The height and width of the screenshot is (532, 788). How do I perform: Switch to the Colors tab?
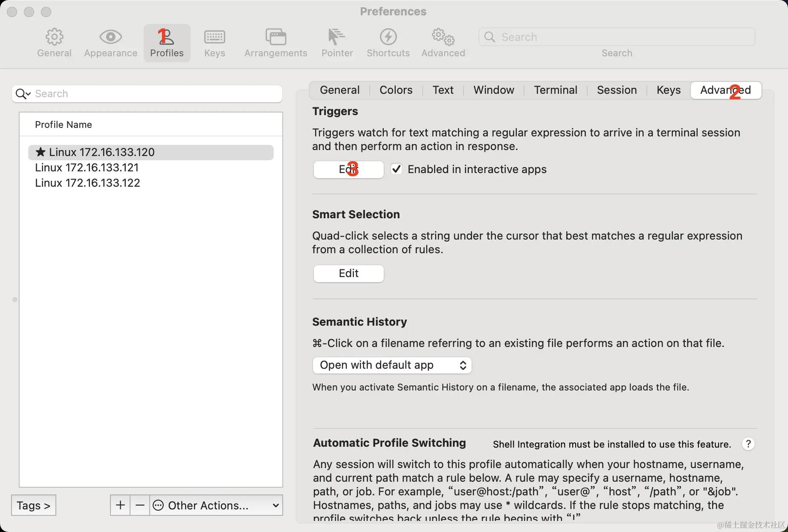396,90
